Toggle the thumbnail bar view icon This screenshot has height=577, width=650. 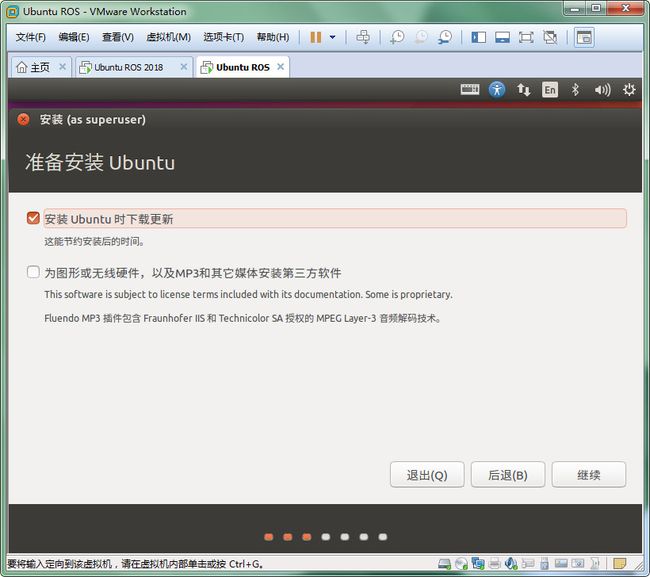502,37
